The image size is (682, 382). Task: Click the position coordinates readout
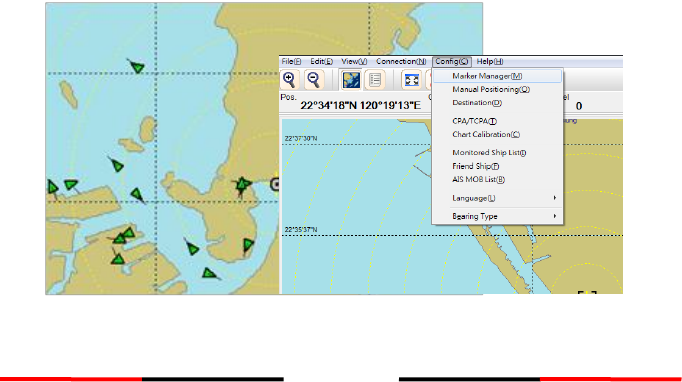(360, 106)
